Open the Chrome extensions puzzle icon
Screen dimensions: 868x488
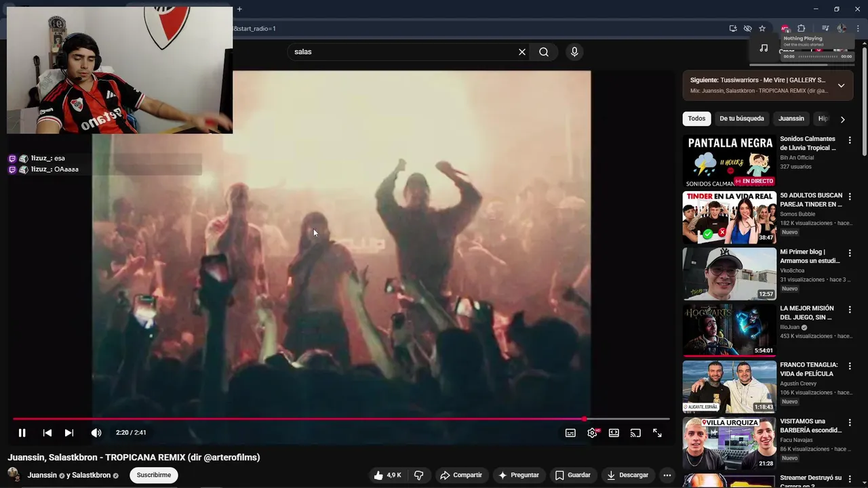point(802,28)
